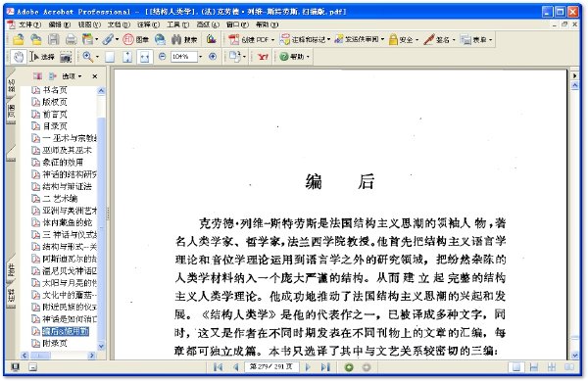
Task: Click the New Bookmark icon in bookmarks panel
Action: pyautogui.click(x=37, y=76)
